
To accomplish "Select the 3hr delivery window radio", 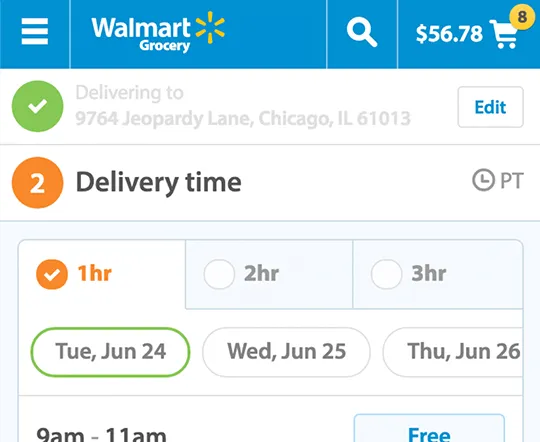I will coord(386,274).
